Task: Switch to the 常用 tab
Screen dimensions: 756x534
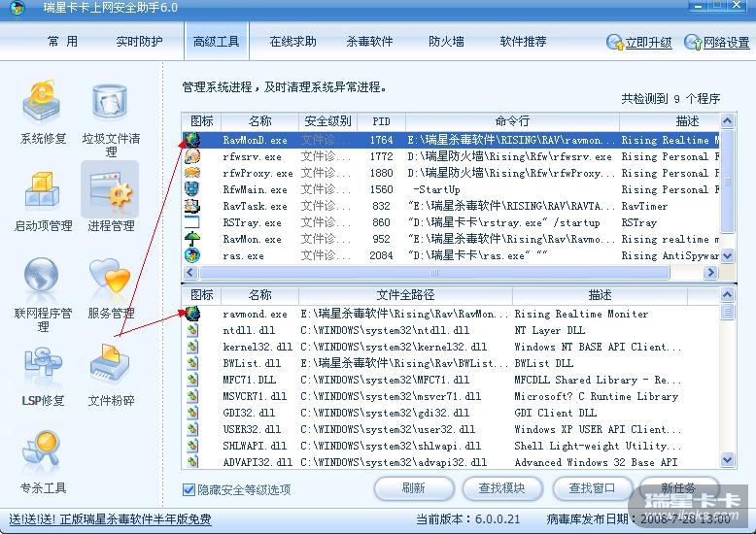Action: (63, 42)
